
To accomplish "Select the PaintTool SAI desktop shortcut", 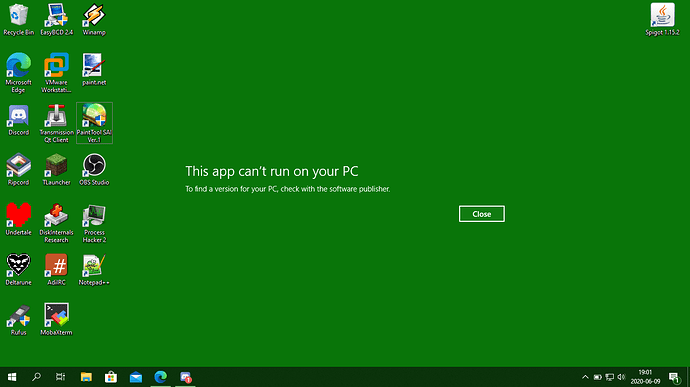I will (94, 123).
